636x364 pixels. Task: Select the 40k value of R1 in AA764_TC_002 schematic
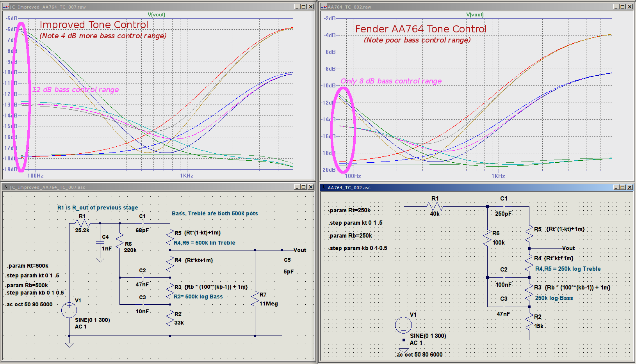435,214
